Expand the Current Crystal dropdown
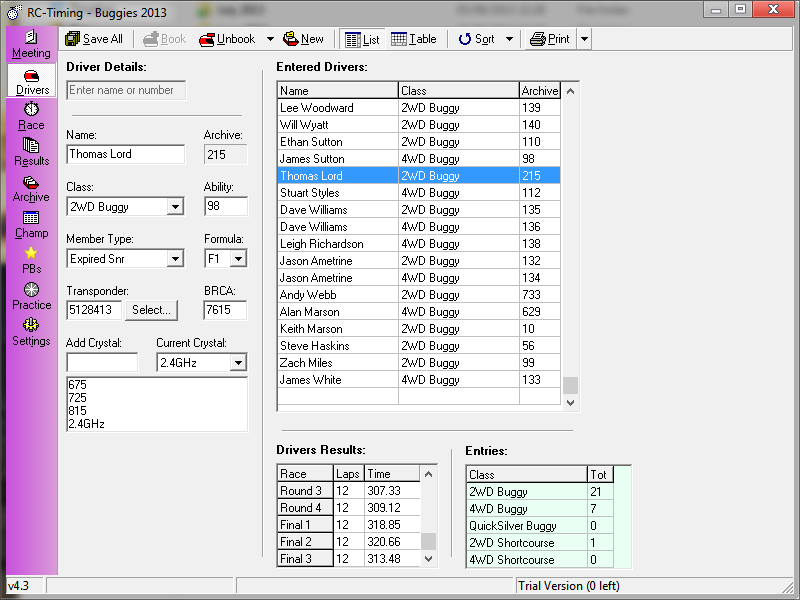 tap(237, 363)
